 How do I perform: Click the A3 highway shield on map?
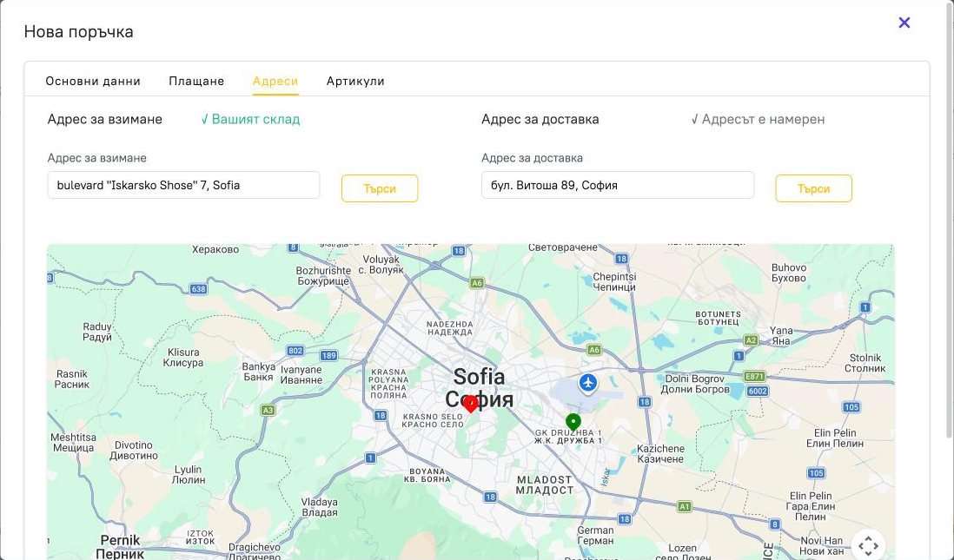tap(268, 410)
